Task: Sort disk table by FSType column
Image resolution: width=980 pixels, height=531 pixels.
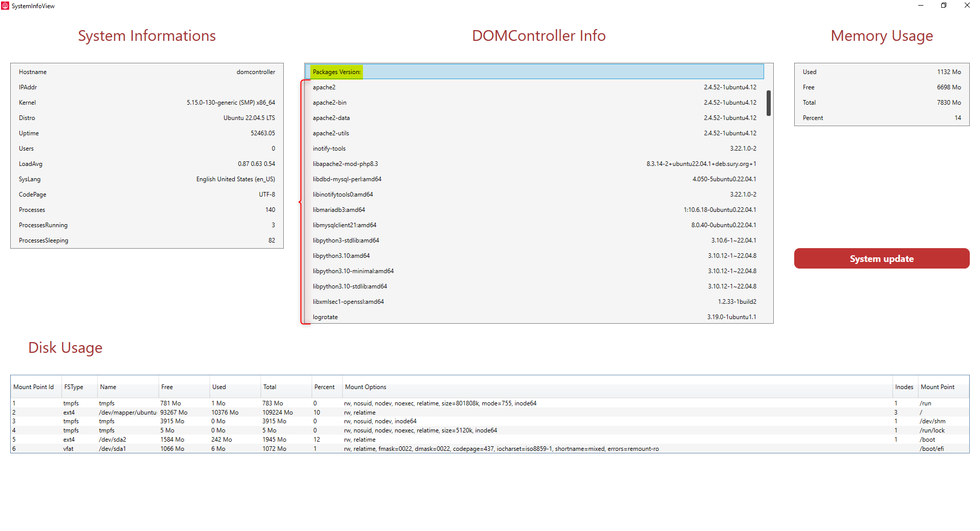Action: tap(79, 387)
